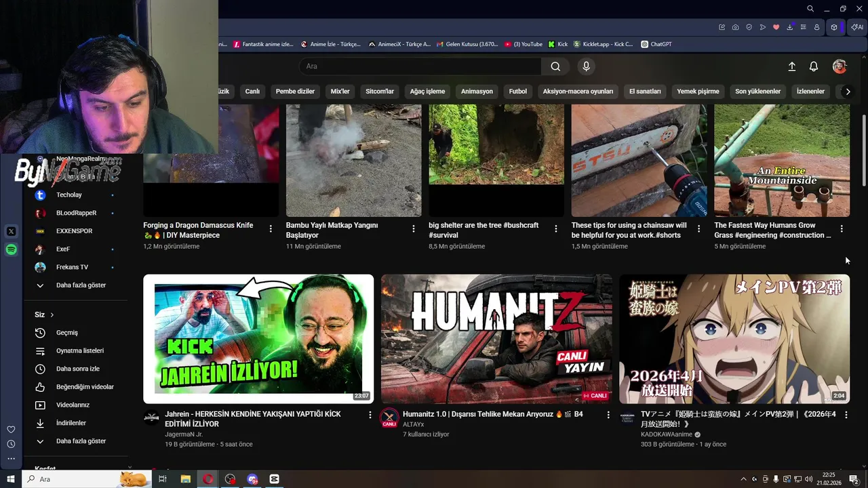The width and height of the screenshot is (868, 488).
Task: Open Kick bookmark in bookmarks bar
Action: click(x=557, y=44)
